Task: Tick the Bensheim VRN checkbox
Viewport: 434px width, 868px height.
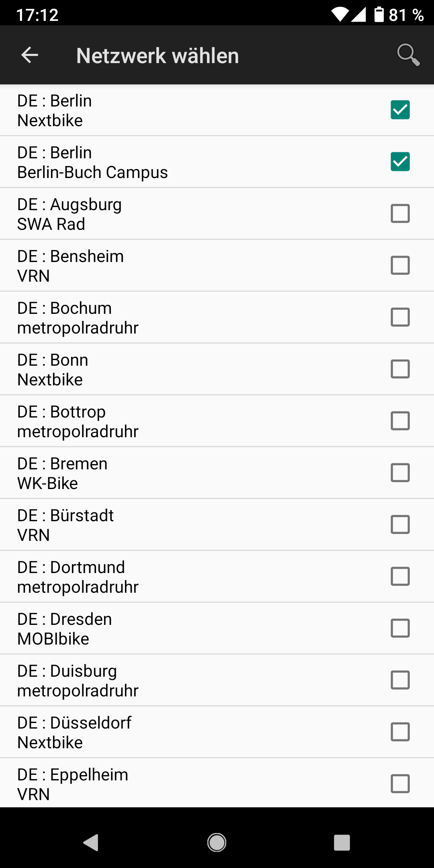Action: click(400, 265)
